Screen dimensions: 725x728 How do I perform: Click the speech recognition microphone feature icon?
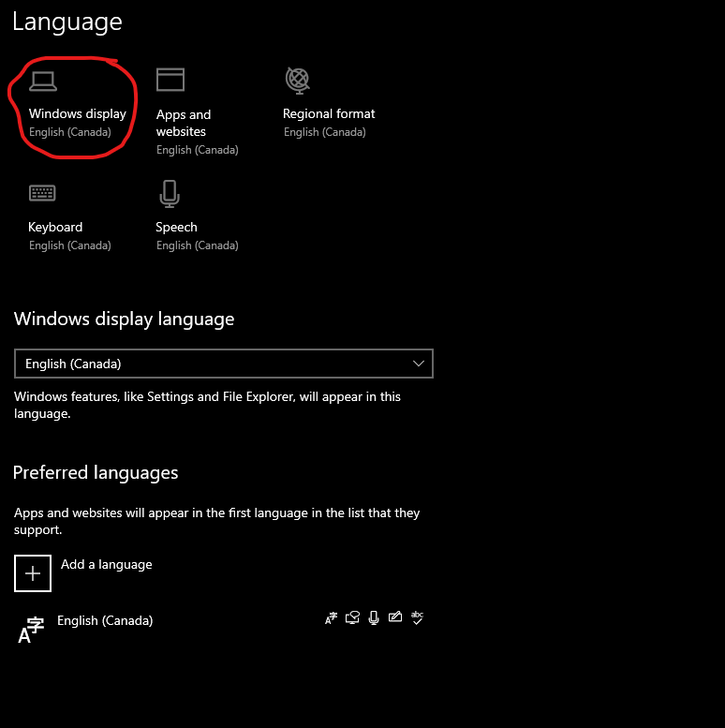(374, 618)
